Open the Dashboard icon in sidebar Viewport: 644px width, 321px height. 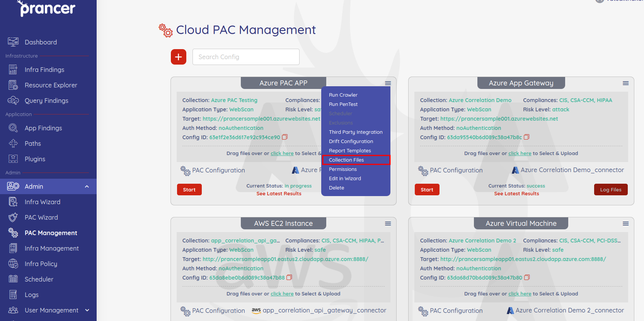pos(13,42)
